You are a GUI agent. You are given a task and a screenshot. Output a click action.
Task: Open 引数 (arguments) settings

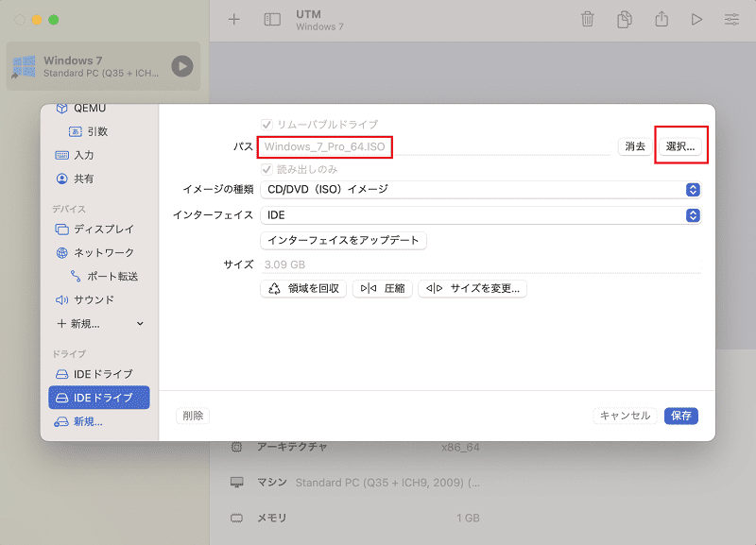tap(88, 131)
